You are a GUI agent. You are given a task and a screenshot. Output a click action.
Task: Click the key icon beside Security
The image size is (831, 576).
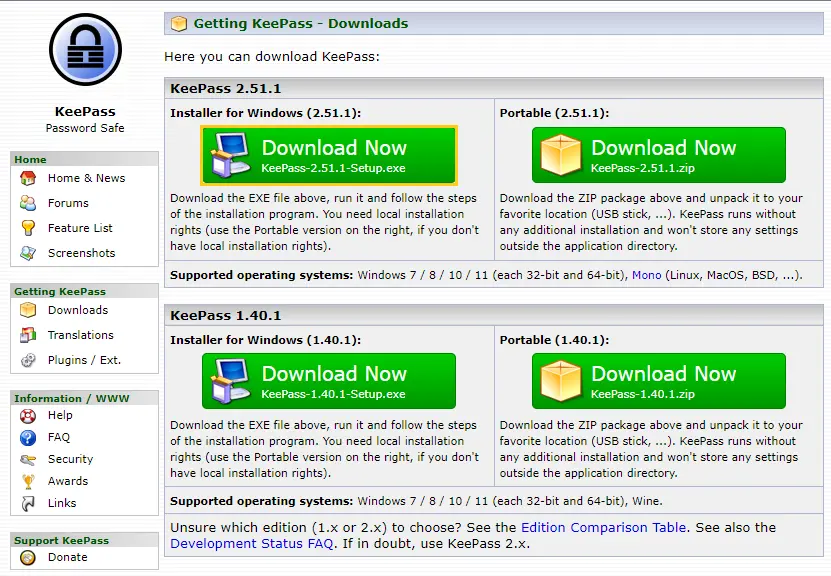(28, 459)
